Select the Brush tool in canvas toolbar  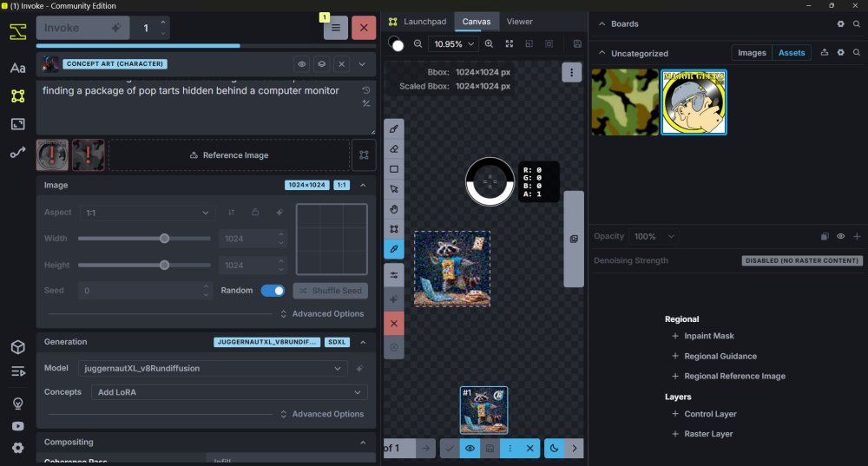pos(394,128)
